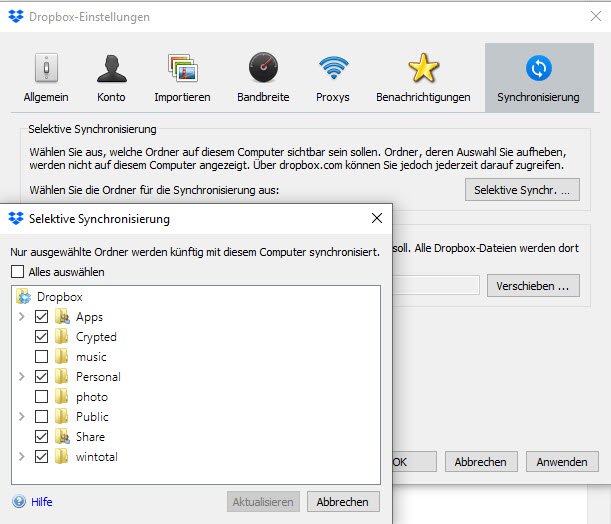Click the Personal folder icon
Image resolution: width=611 pixels, height=524 pixels.
click(62, 376)
